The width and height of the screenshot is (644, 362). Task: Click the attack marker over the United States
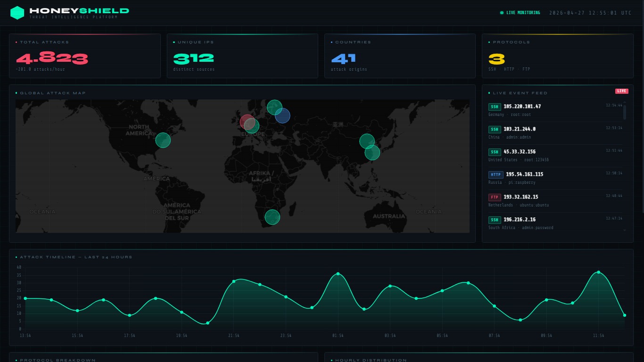coord(163,140)
